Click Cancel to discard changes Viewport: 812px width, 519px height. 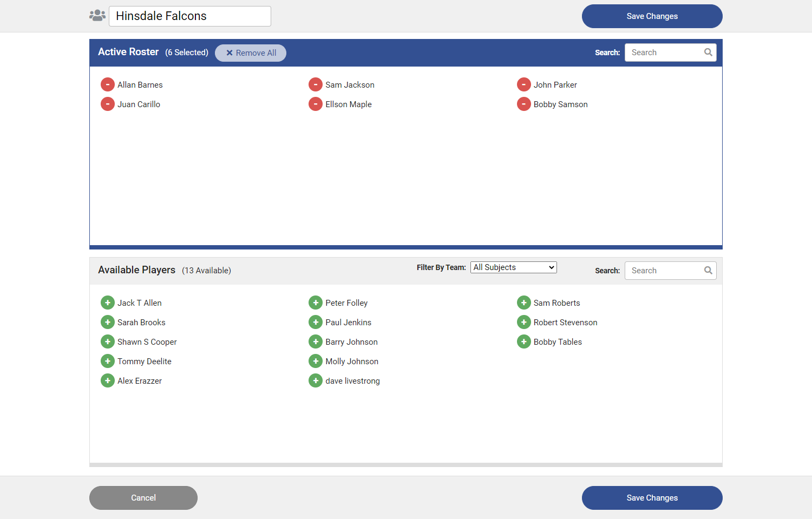(x=143, y=497)
